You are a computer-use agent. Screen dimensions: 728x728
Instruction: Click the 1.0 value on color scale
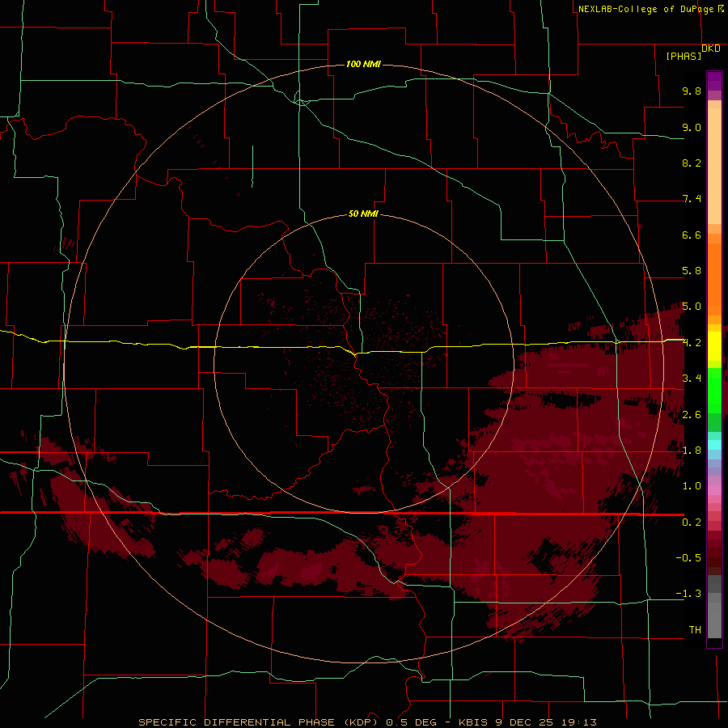coord(692,486)
